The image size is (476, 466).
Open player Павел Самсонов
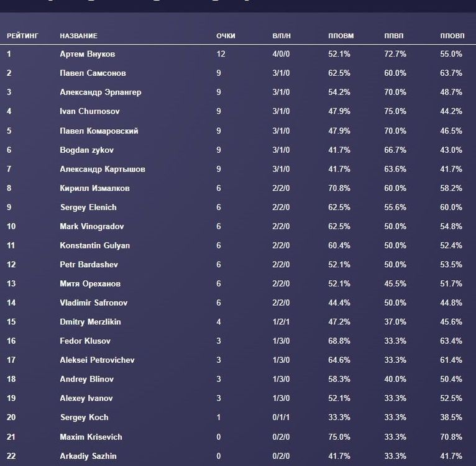click(x=93, y=73)
